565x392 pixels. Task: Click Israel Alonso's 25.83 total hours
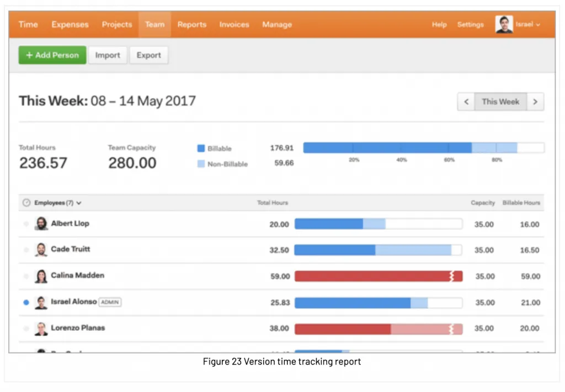(280, 303)
